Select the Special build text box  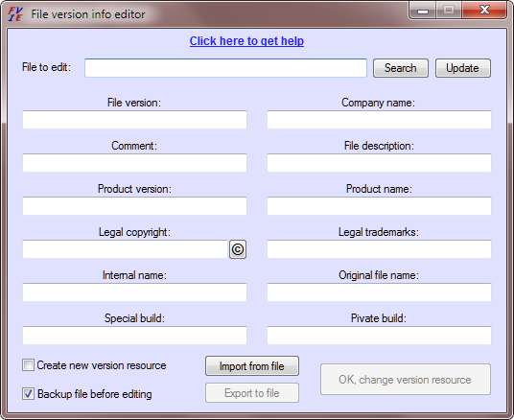tap(134, 336)
